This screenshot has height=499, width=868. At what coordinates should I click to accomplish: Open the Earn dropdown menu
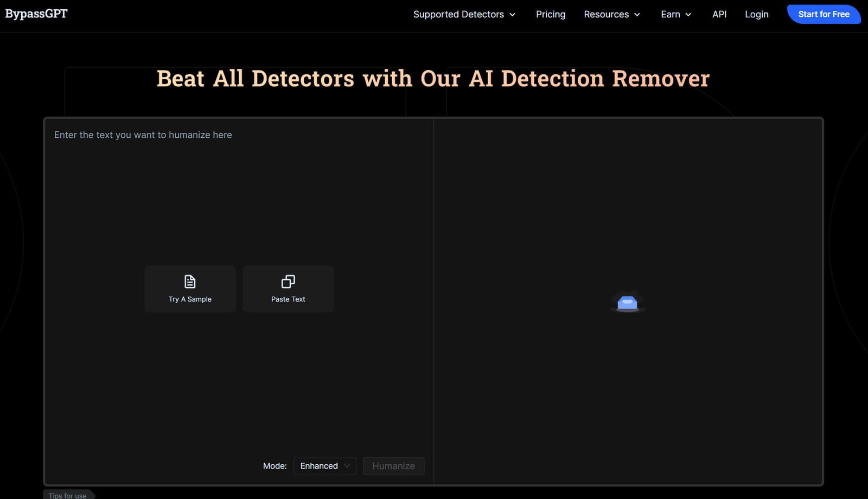click(676, 14)
